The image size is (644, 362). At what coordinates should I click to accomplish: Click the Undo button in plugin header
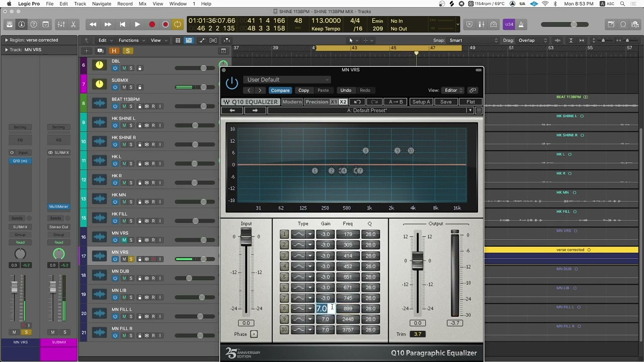346,90
